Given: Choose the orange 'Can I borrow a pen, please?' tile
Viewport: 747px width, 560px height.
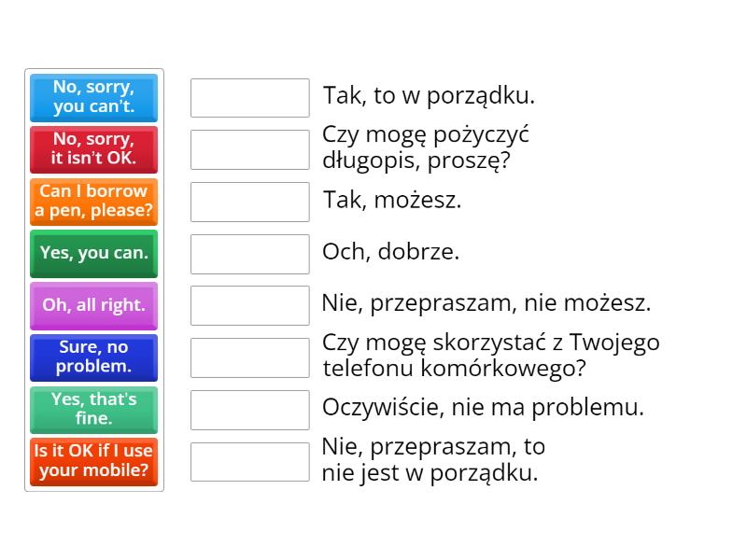Looking at the screenshot, I should click(94, 202).
